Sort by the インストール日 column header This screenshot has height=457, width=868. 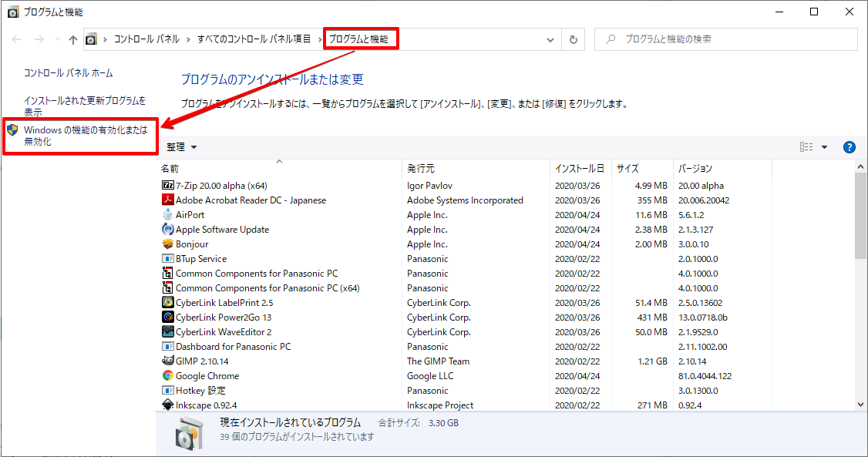(579, 168)
